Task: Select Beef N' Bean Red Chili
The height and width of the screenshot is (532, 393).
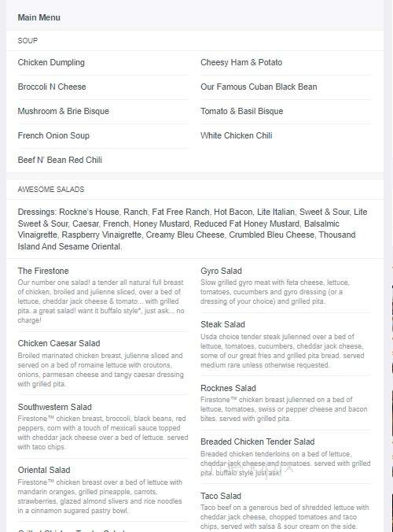Action: pyautogui.click(x=60, y=160)
